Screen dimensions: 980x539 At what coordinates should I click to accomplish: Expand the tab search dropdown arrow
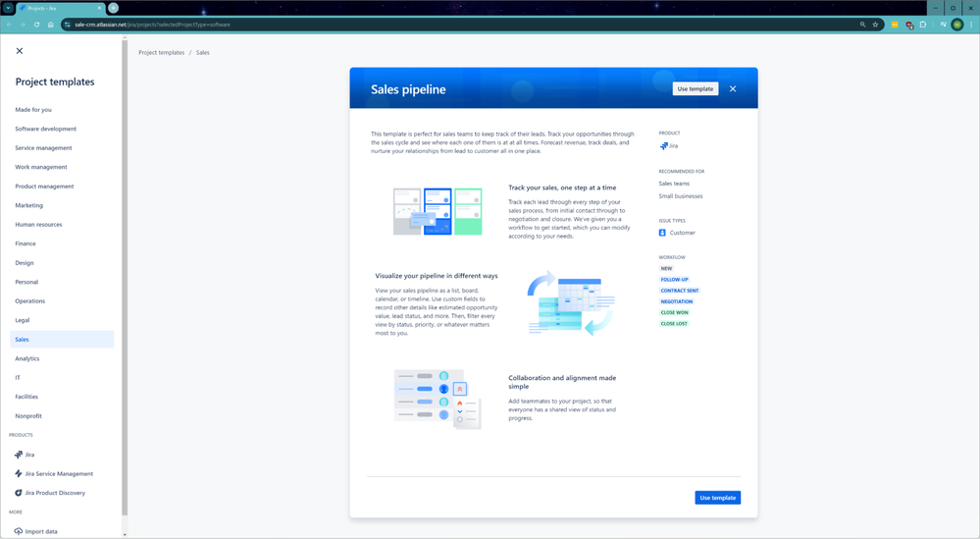[x=8, y=8]
